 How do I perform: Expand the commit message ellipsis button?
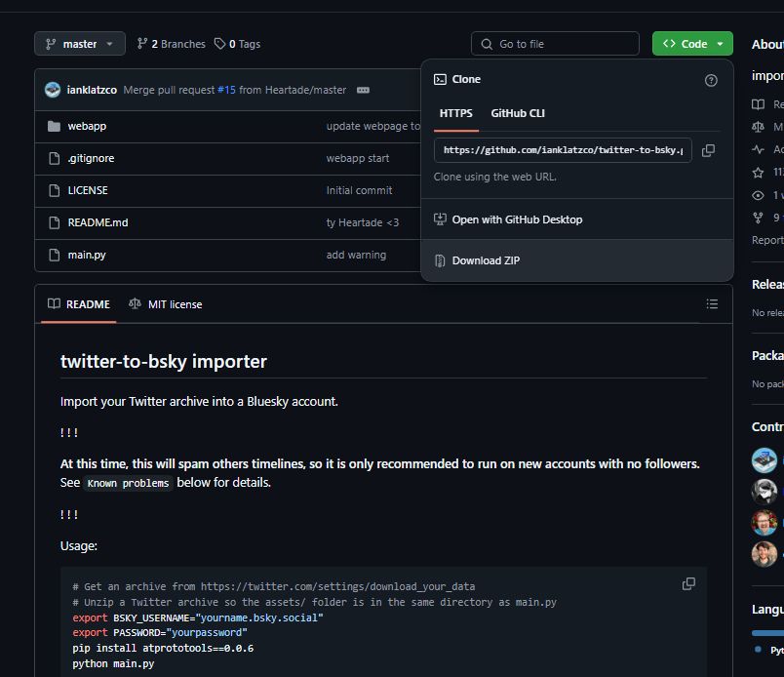(363, 90)
